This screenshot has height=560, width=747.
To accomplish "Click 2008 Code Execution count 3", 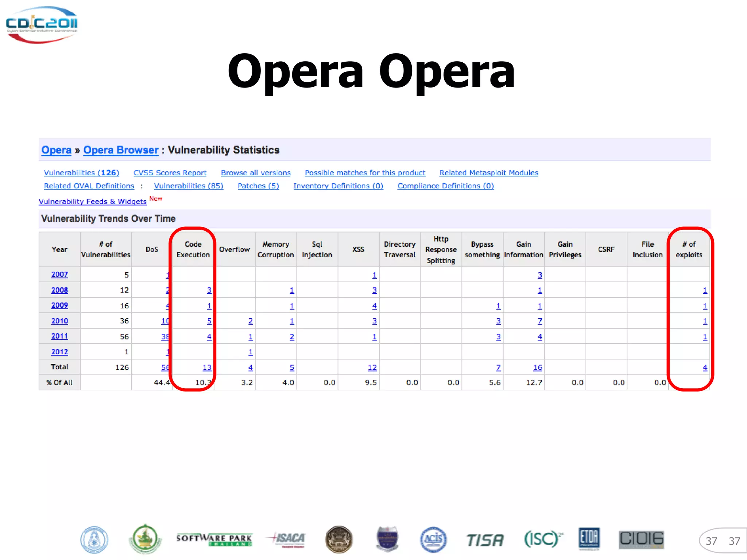I will tap(209, 290).
